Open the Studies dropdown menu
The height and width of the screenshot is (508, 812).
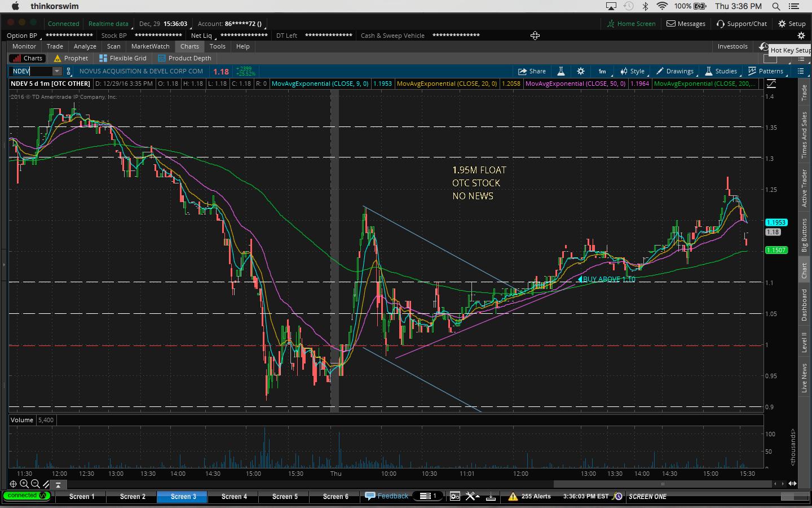[x=721, y=71]
